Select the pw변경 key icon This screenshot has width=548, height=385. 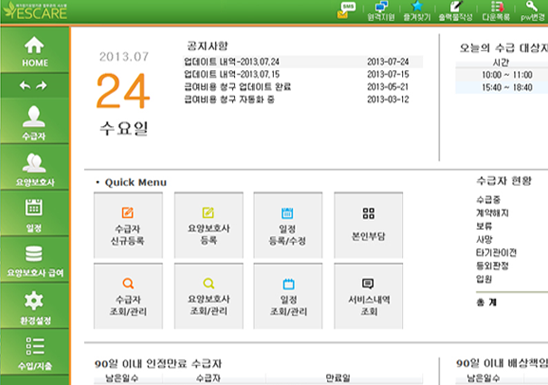[532, 11]
